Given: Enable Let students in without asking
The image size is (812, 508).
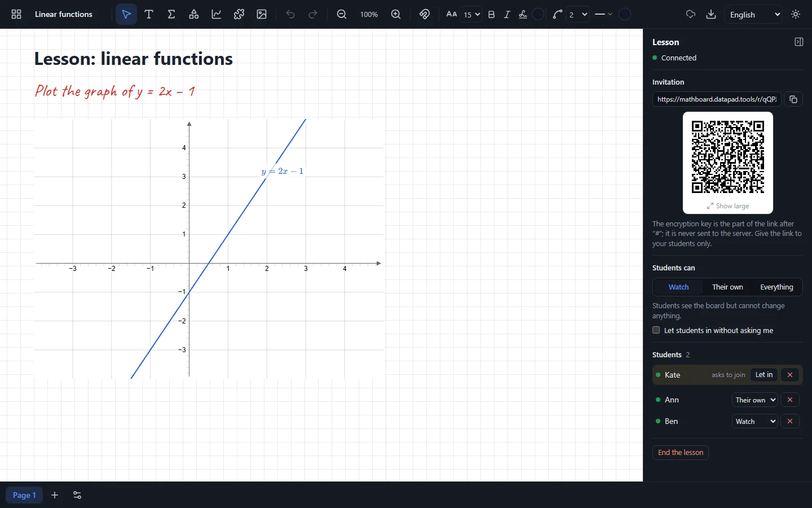Looking at the screenshot, I should pyautogui.click(x=656, y=330).
